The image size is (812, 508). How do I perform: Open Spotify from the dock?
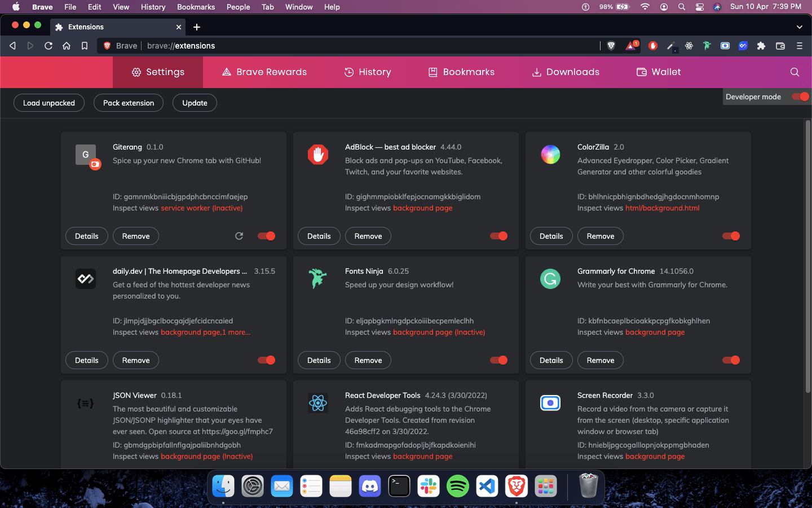tap(458, 485)
